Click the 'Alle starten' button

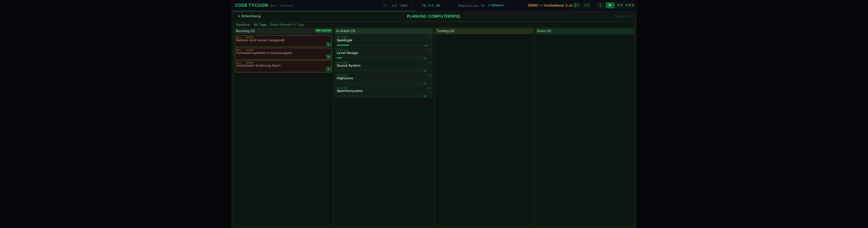[323, 31]
